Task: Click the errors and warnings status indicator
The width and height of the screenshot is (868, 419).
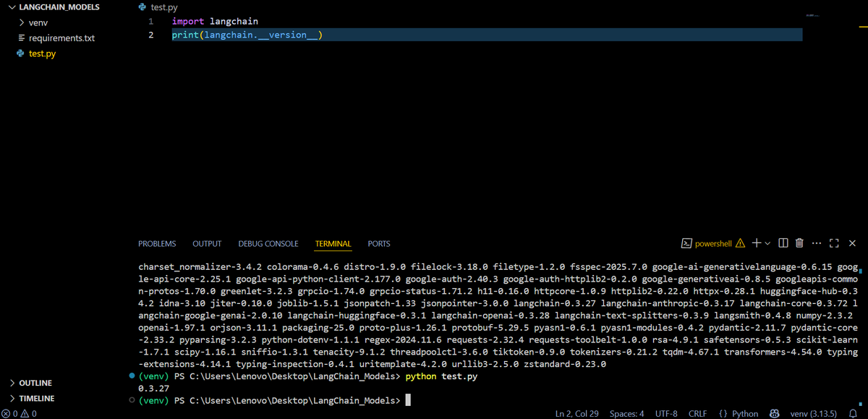Action: click(x=20, y=413)
